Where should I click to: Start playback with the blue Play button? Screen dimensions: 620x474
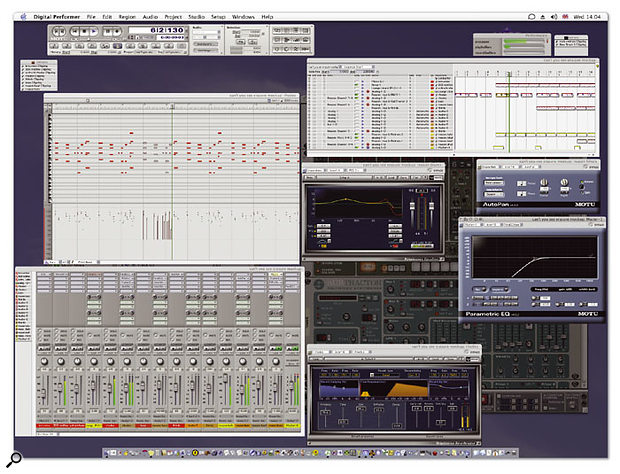pos(93,32)
